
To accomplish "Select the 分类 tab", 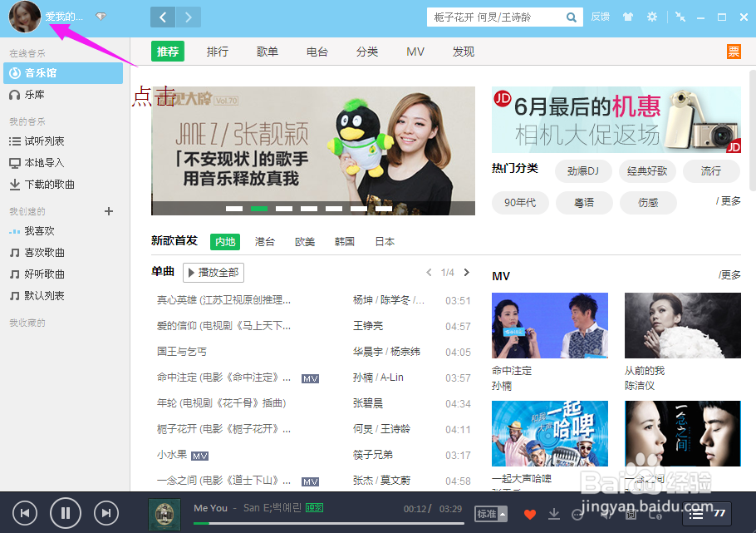I will 367,52.
